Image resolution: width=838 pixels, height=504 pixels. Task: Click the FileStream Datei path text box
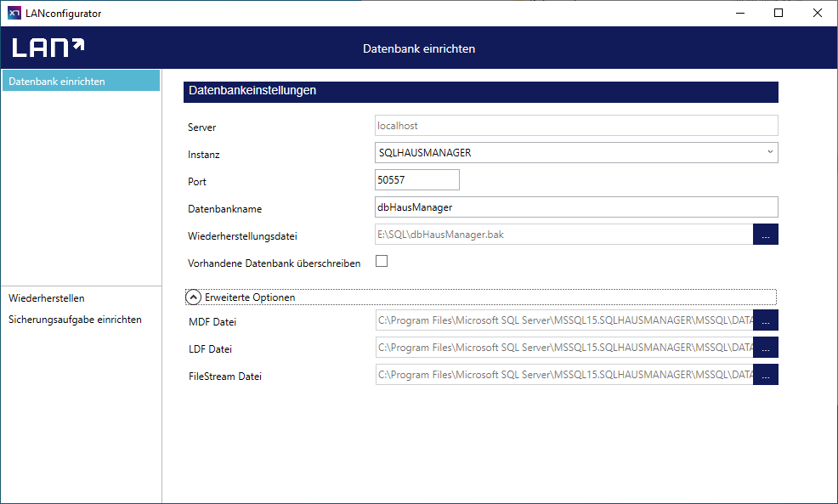563,375
